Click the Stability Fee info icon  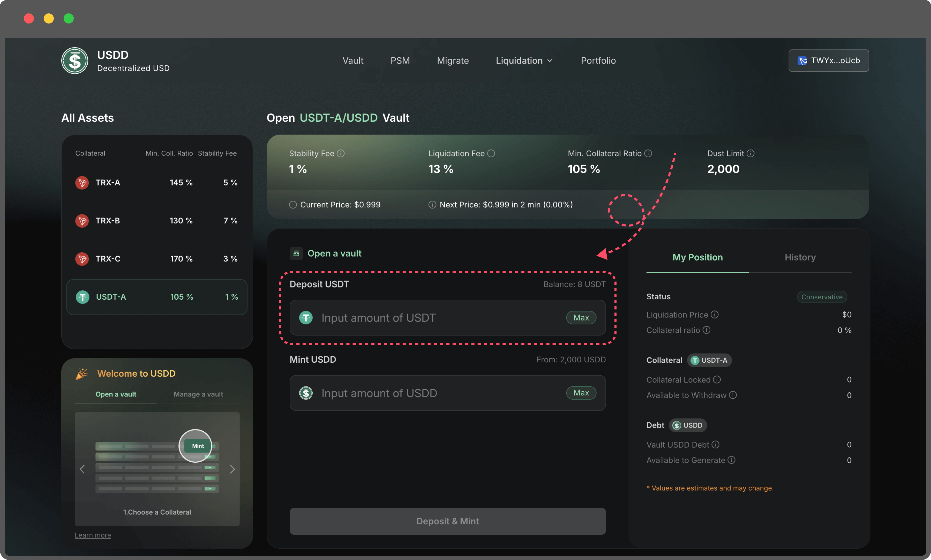click(x=341, y=154)
